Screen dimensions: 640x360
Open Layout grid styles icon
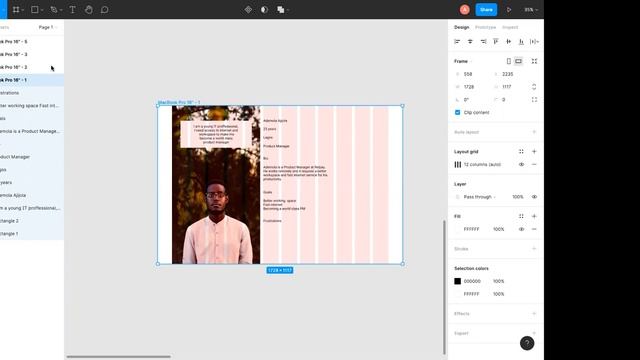[x=521, y=151]
